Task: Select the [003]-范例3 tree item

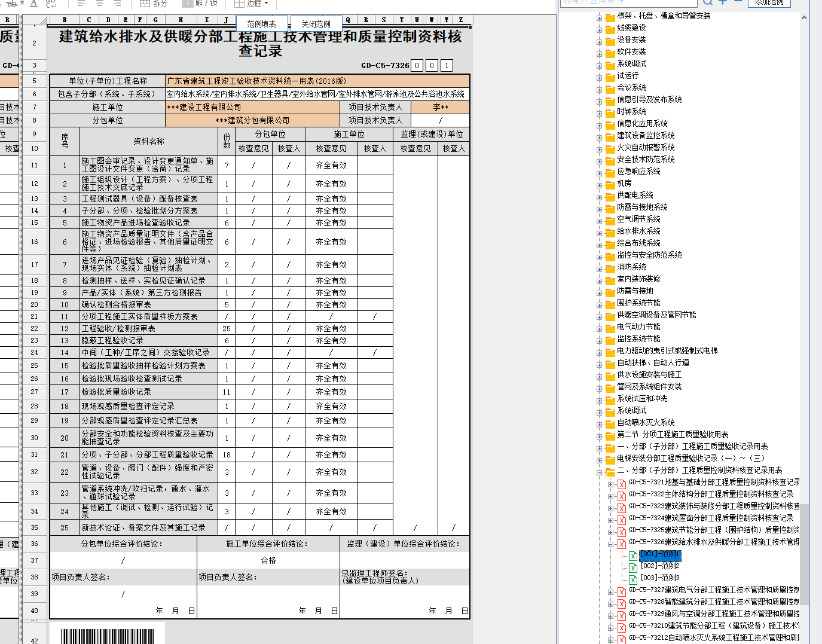Action: [x=660, y=578]
